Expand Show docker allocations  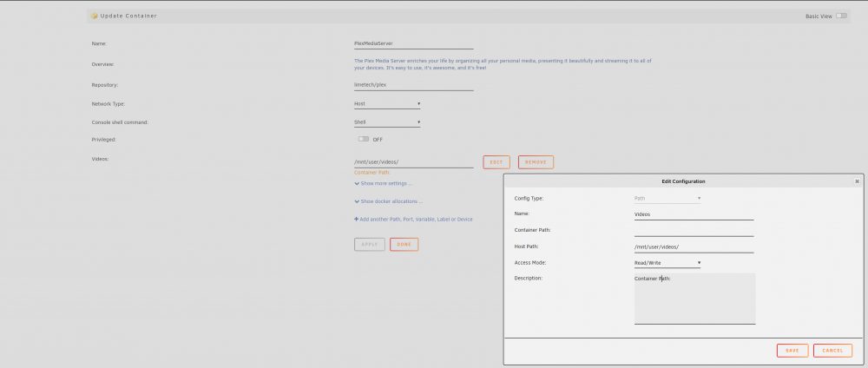point(389,201)
